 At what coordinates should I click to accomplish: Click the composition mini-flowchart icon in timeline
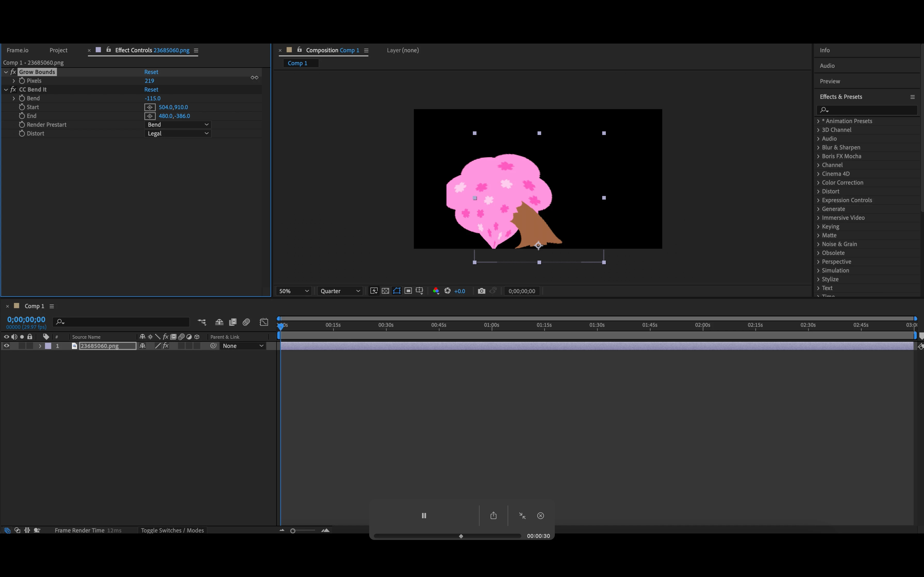[202, 322]
